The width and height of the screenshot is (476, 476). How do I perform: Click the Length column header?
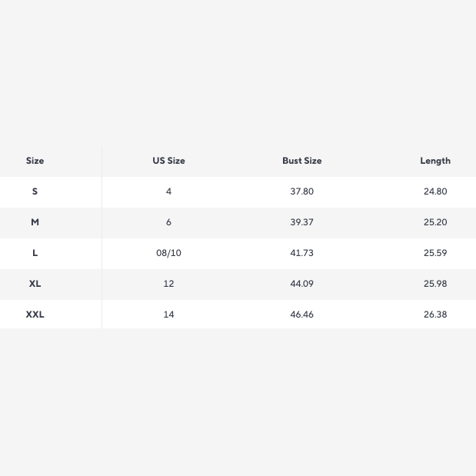click(x=434, y=161)
